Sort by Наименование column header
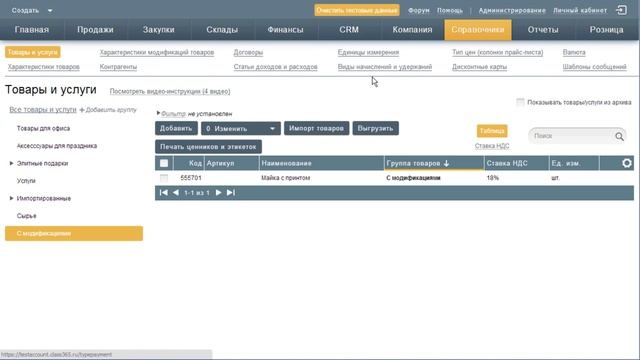This screenshot has width=640, height=360. pyautogui.click(x=287, y=163)
